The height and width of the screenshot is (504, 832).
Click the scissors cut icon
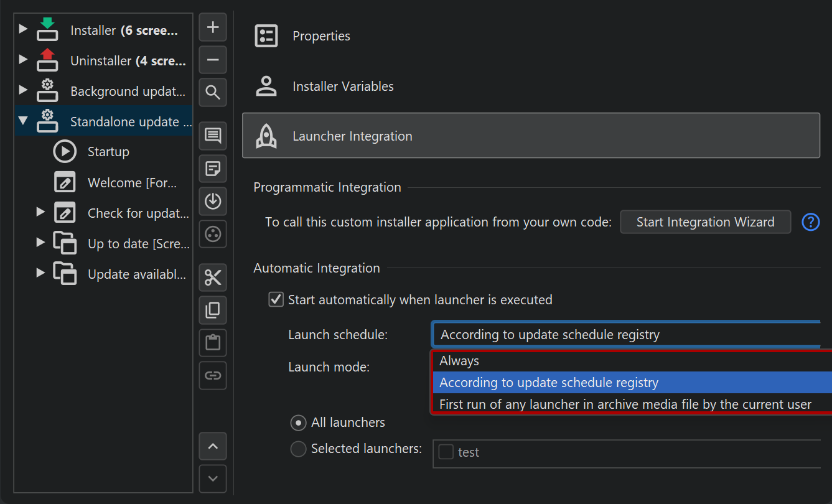point(213,278)
